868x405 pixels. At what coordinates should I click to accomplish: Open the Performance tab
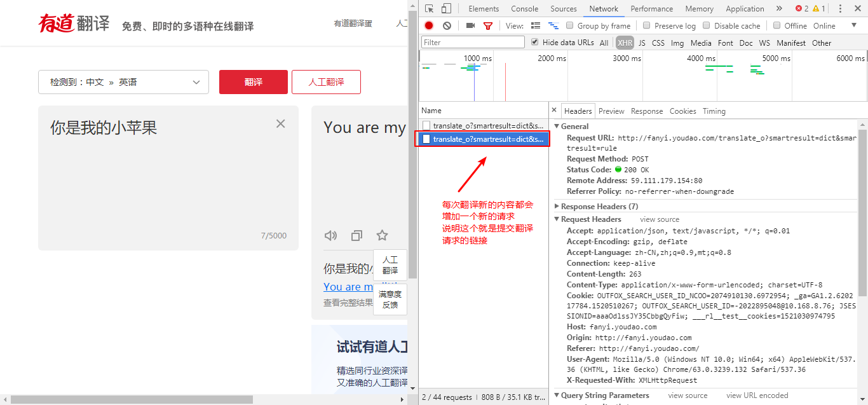click(652, 8)
